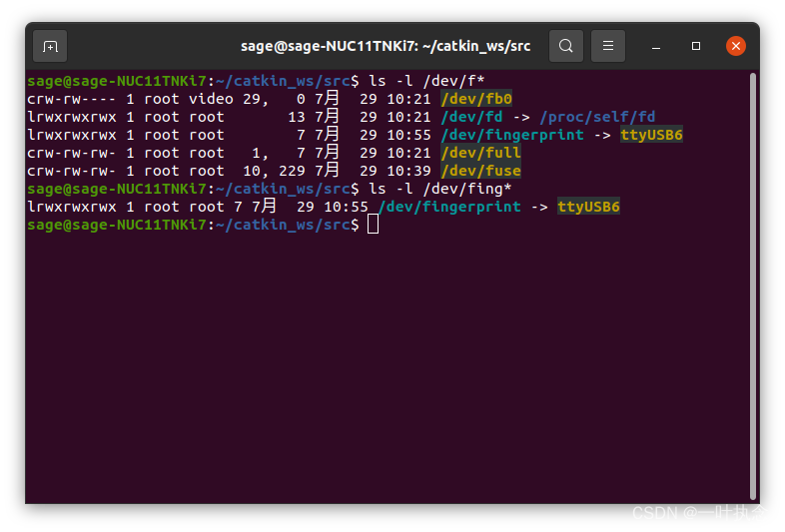Maximize the terminal window
The image size is (785, 532).
point(696,46)
